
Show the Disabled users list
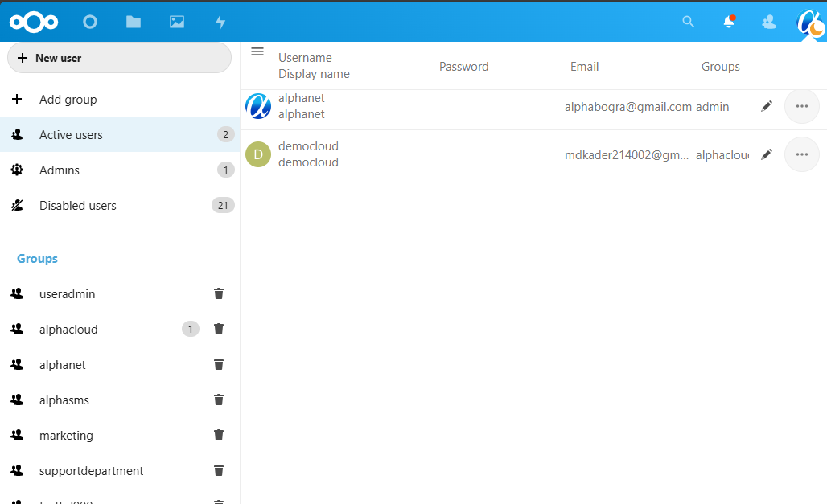78,206
